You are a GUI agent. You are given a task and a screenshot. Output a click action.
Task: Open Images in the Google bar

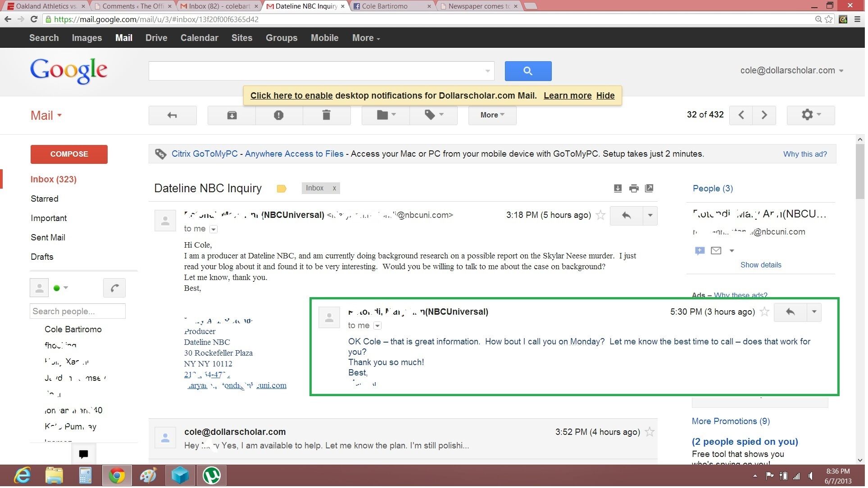87,38
